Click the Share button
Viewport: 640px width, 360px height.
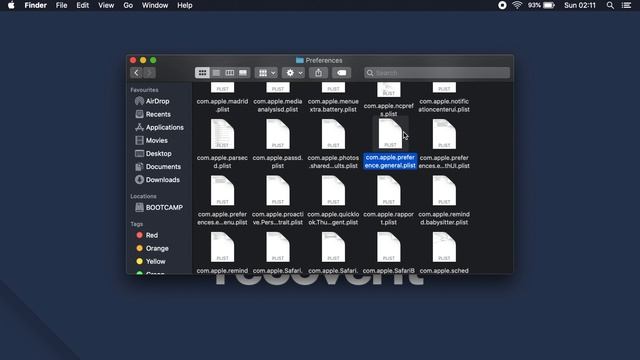(318, 73)
